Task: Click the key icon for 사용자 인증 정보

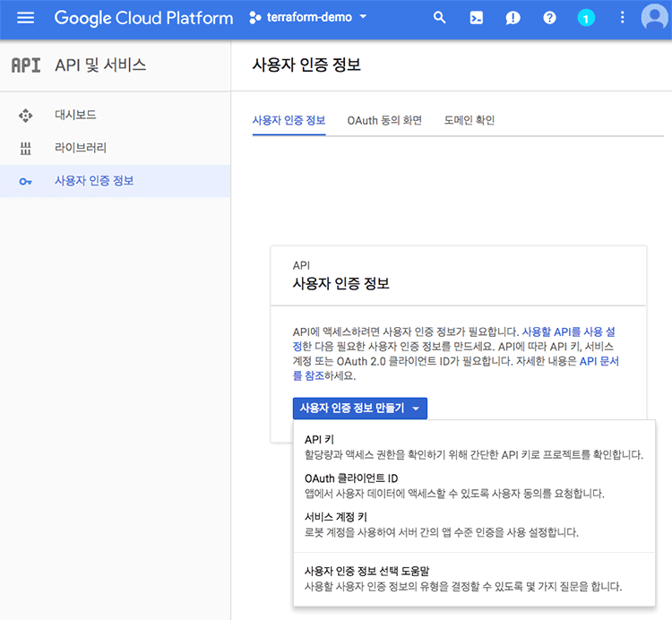Action: point(26,182)
